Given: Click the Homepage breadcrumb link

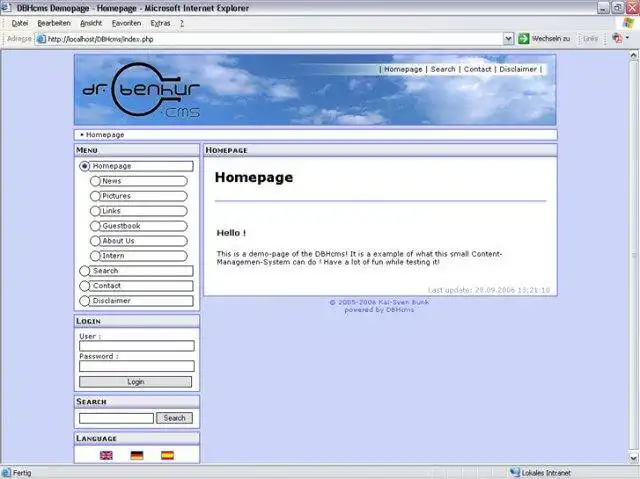Looking at the screenshot, I should (105, 135).
